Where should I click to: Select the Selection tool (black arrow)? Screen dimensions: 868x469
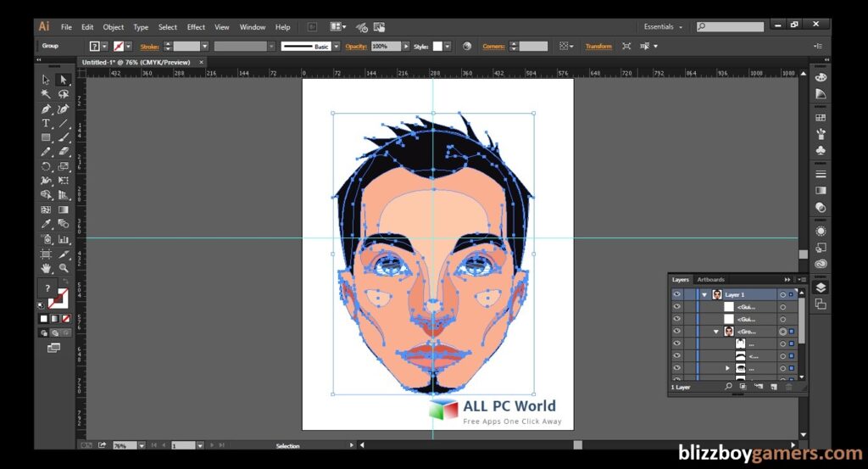pyautogui.click(x=46, y=80)
